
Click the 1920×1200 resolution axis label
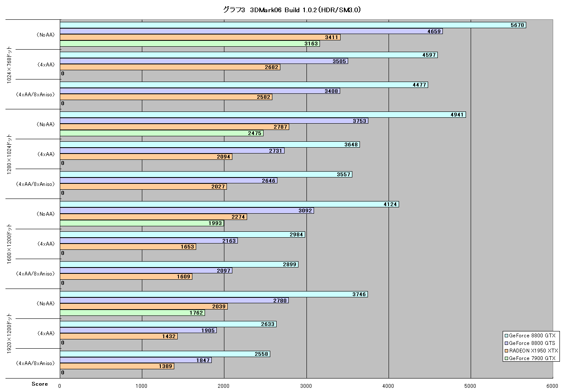pos(9,333)
